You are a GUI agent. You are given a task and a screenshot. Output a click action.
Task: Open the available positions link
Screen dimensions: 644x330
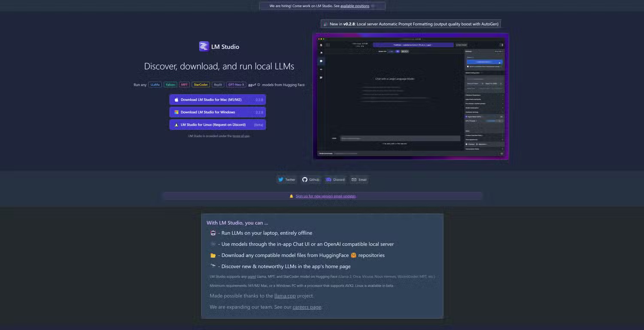pyautogui.click(x=355, y=6)
